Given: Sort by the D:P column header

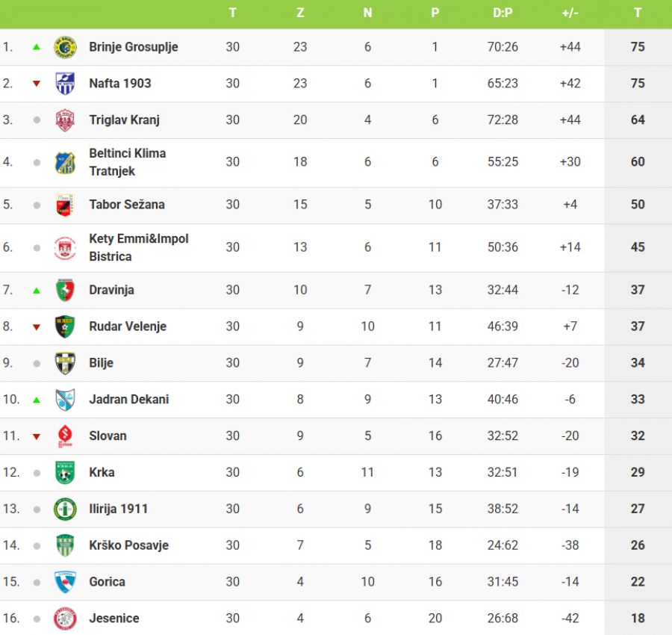Looking at the screenshot, I should (x=503, y=13).
